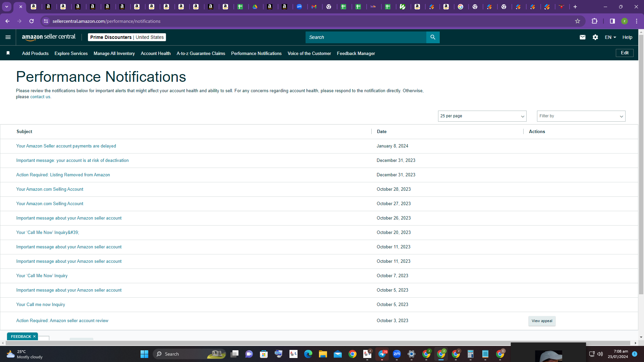Open the Help link in the header
The width and height of the screenshot is (644, 362).
click(627, 37)
